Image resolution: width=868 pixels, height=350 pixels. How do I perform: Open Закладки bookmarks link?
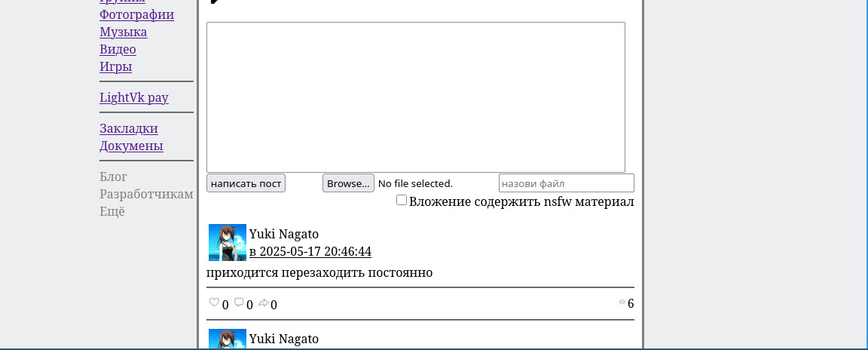coord(129,128)
